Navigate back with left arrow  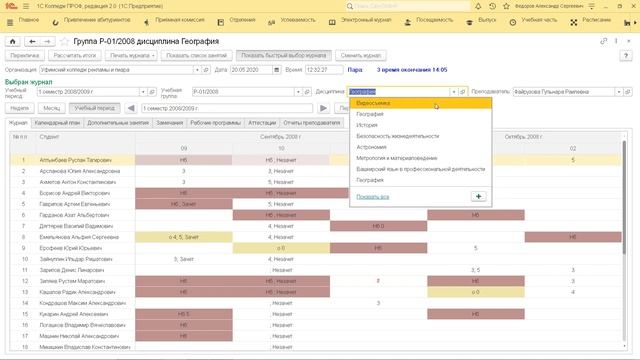pos(32,41)
